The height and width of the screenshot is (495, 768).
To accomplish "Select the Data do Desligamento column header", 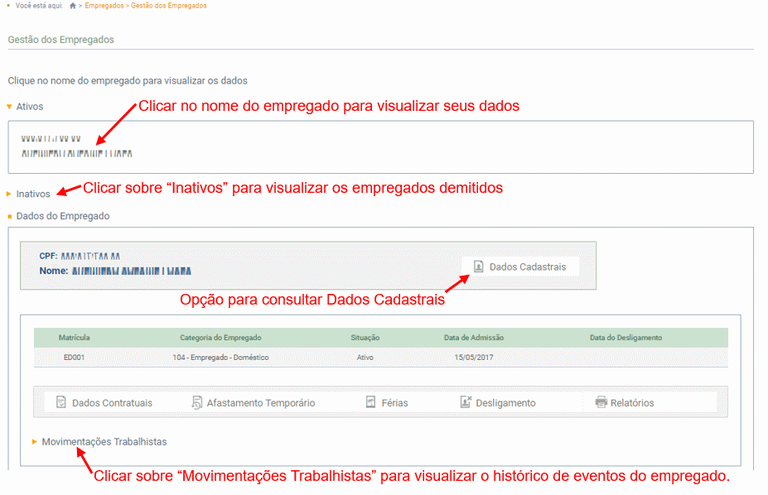I will [x=625, y=337].
